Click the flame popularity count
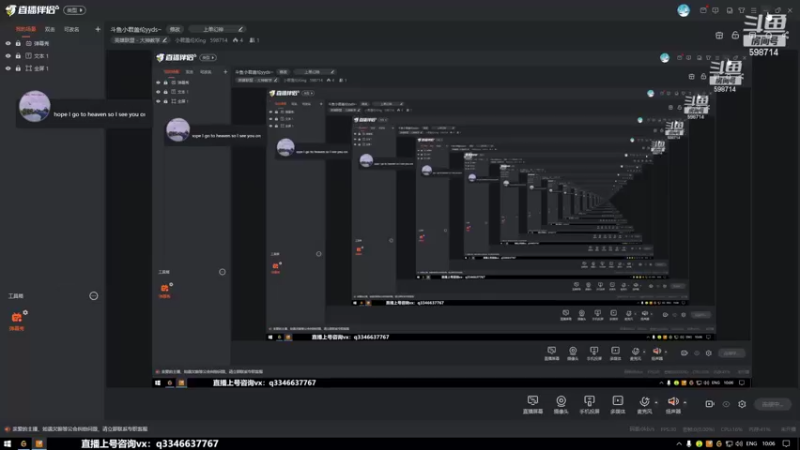The image size is (800, 450). point(238,40)
